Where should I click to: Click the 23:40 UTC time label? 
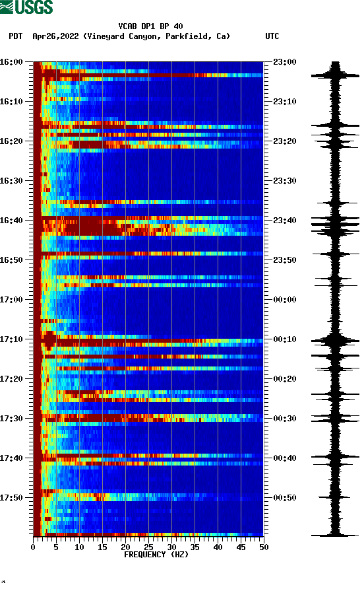[x=285, y=221]
